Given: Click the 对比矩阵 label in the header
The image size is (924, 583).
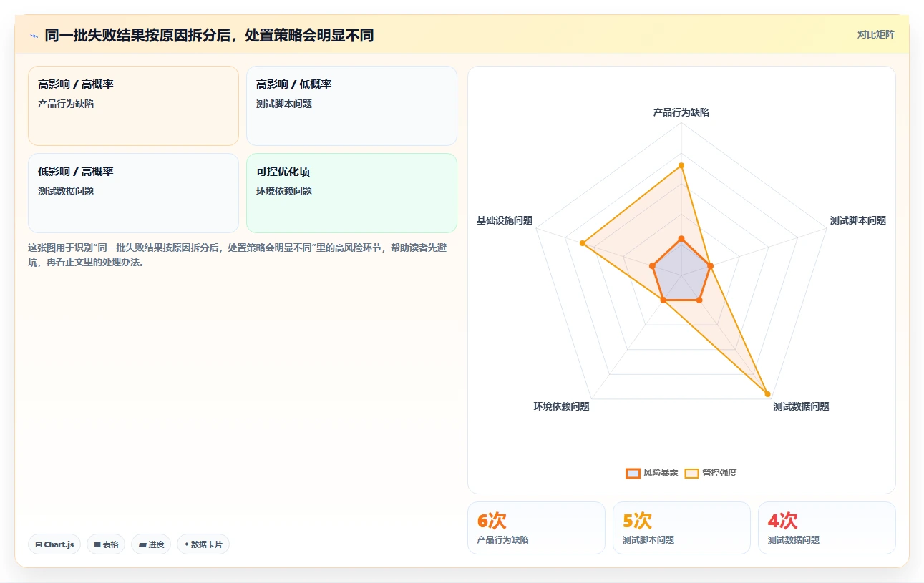Looking at the screenshot, I should [x=875, y=34].
